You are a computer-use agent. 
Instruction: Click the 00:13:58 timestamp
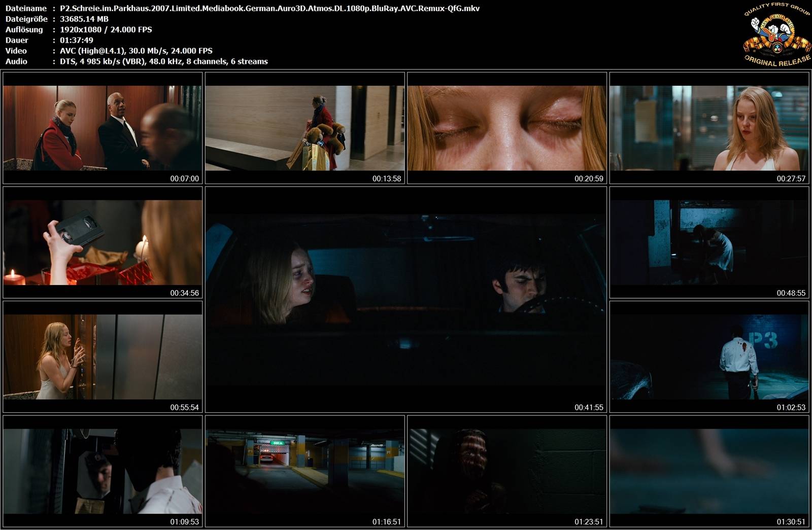pyautogui.click(x=387, y=179)
